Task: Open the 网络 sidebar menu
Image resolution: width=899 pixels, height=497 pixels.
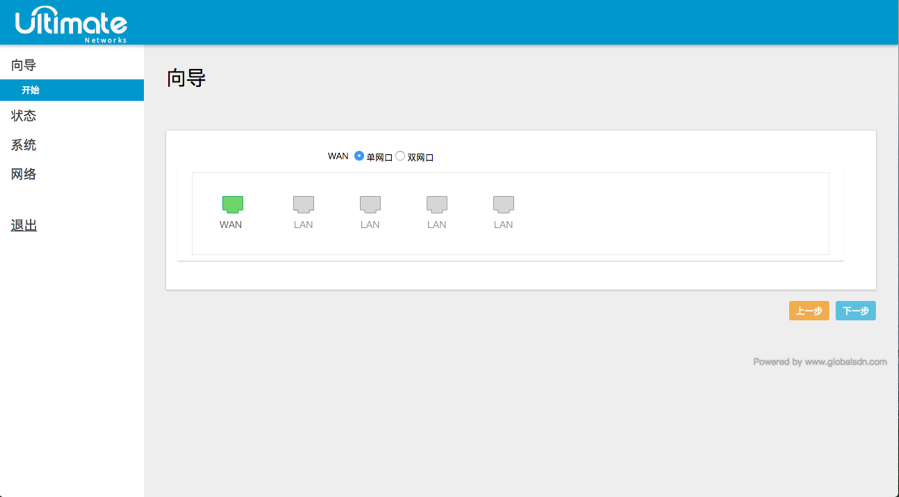Action: click(24, 174)
